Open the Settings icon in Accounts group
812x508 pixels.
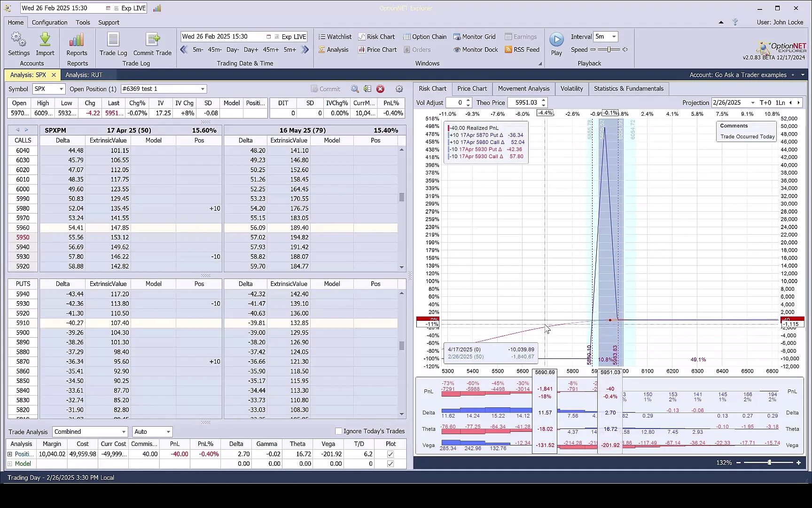(19, 44)
